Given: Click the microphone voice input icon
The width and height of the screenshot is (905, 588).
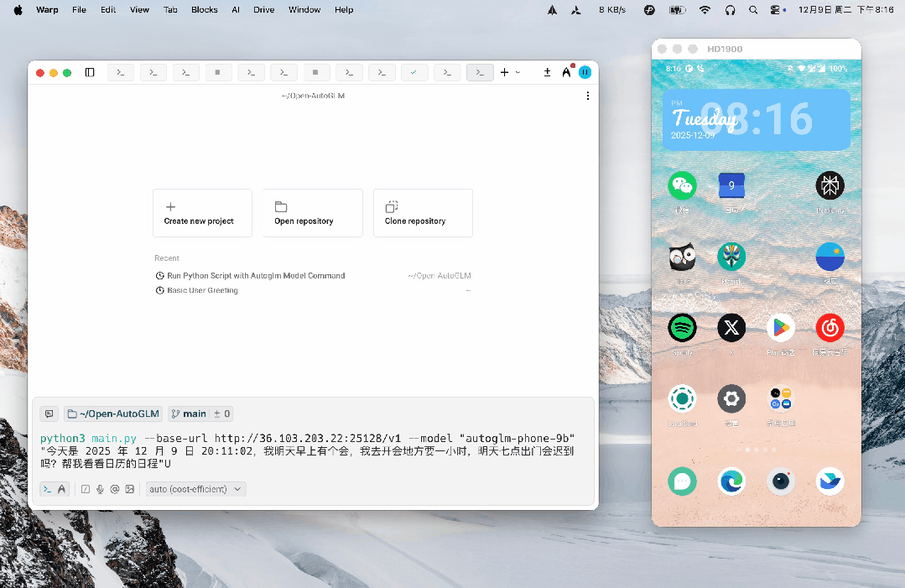Looking at the screenshot, I should [x=100, y=489].
